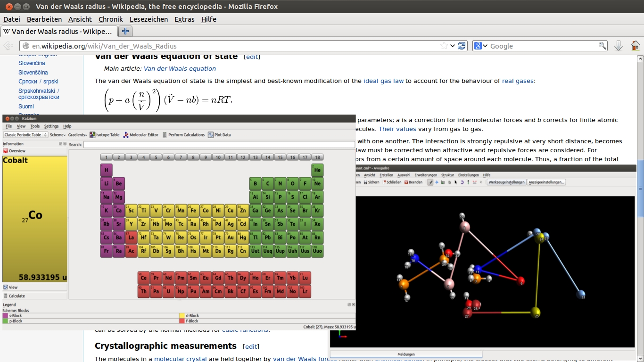Viewport: 644px width, 362px height.
Task: Click Sichern save button in Avogadro
Action: [x=372, y=182]
